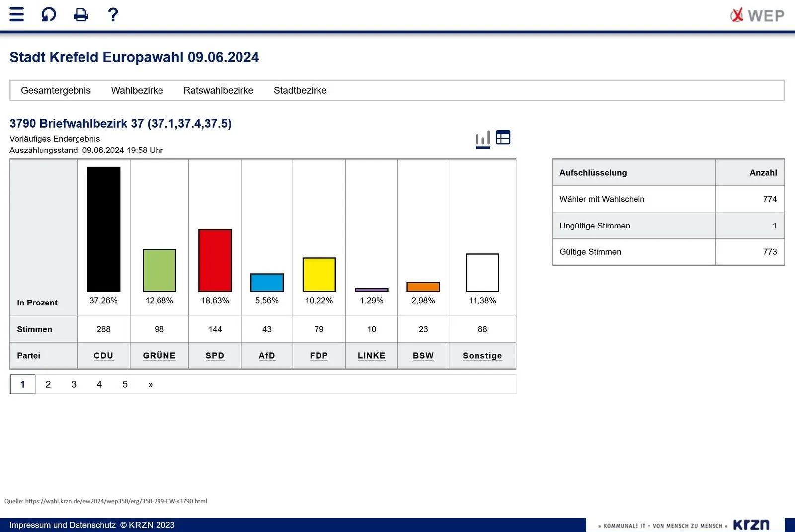Click the yellow FDP bar

319,274
